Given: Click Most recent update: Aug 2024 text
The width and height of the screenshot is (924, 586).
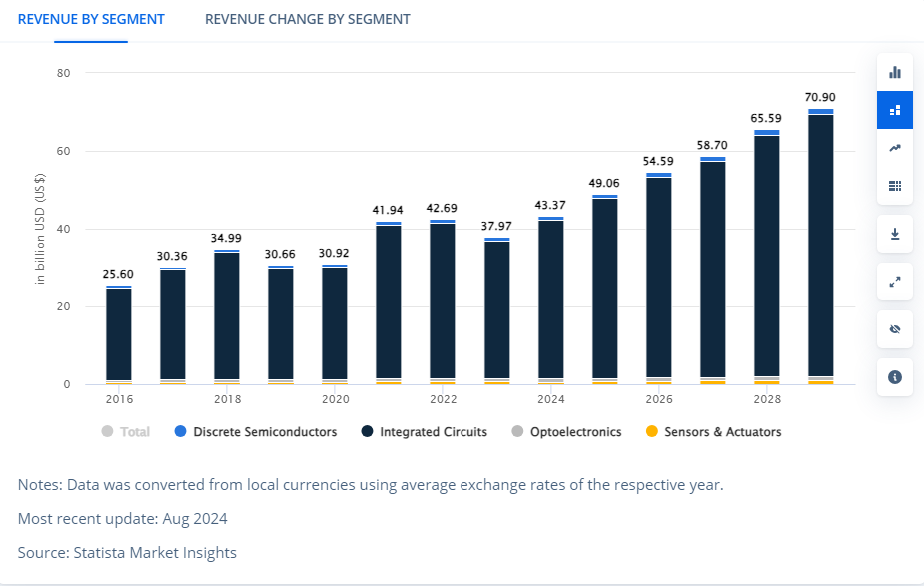Looking at the screenshot, I should click(122, 518).
